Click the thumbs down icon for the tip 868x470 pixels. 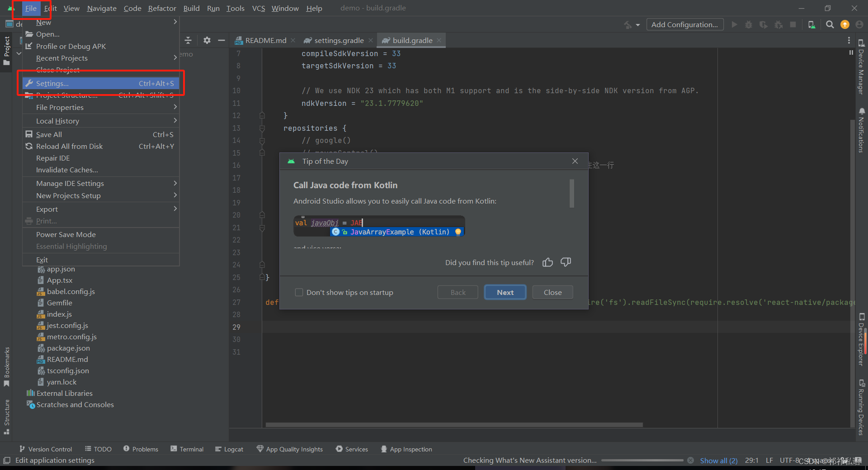tap(566, 262)
